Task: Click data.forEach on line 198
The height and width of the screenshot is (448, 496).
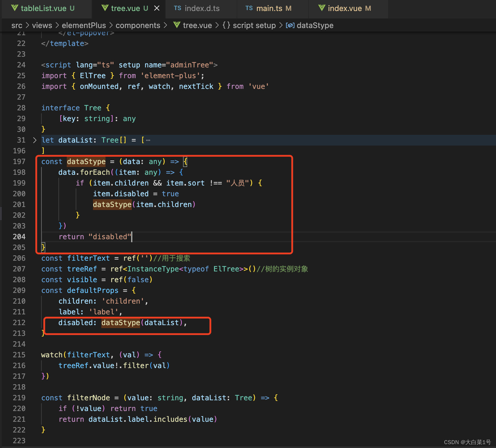Action: click(84, 172)
